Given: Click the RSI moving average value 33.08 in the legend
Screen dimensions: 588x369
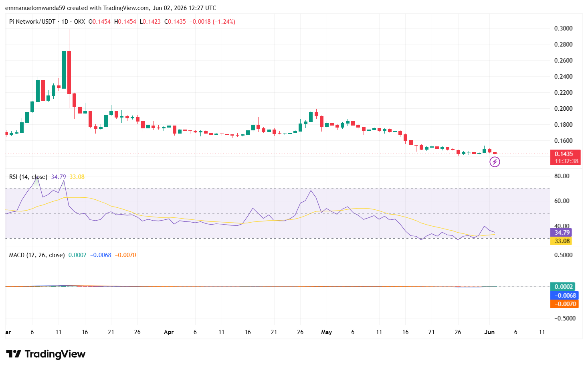Looking at the screenshot, I should tap(77, 177).
